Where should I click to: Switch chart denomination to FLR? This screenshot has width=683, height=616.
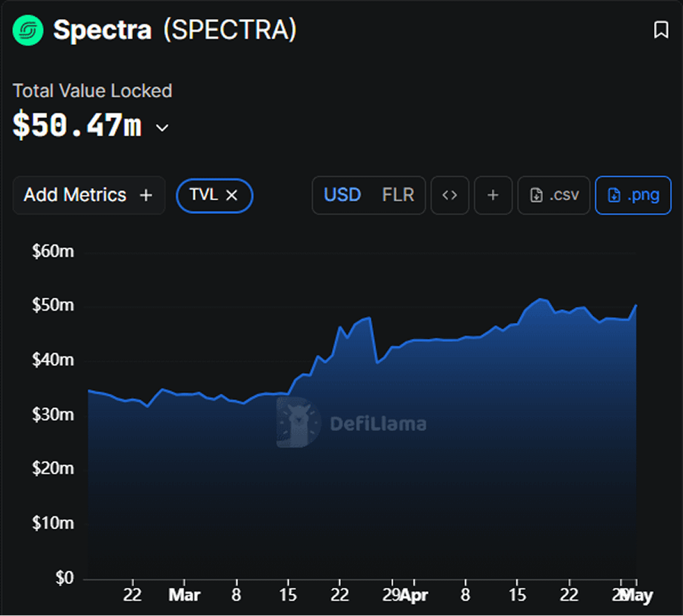398,195
